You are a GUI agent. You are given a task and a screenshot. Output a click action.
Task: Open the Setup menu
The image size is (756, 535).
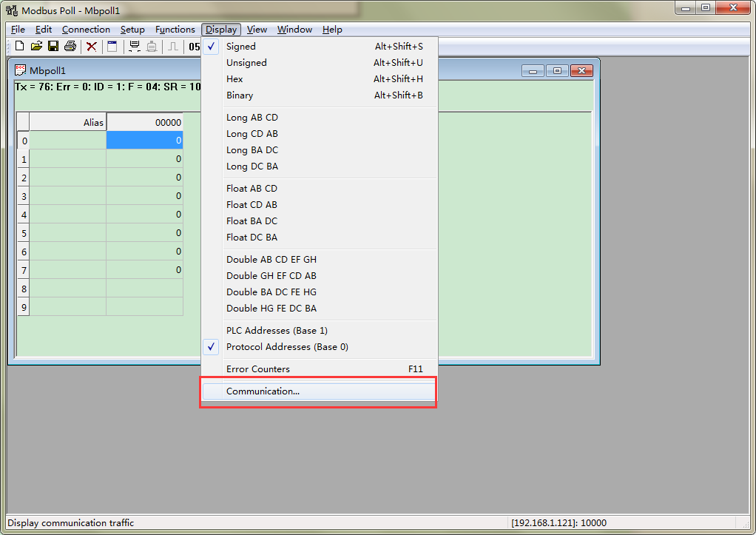(x=132, y=30)
